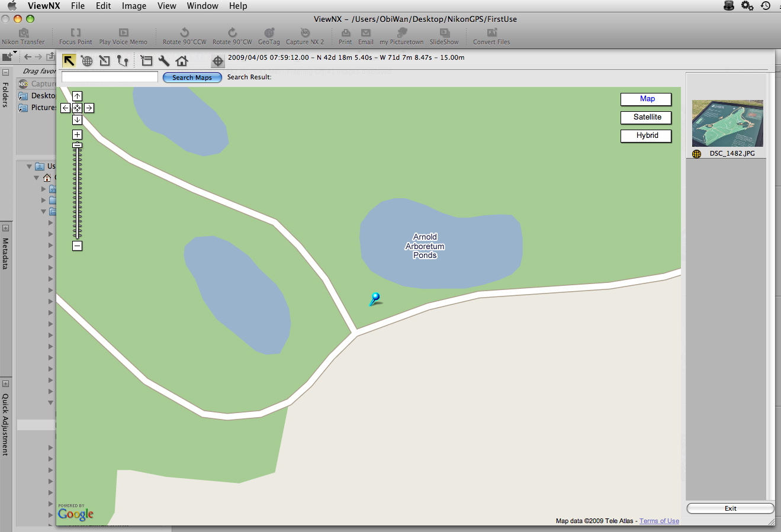Click the map search text field
781x532 pixels.
[110, 77]
